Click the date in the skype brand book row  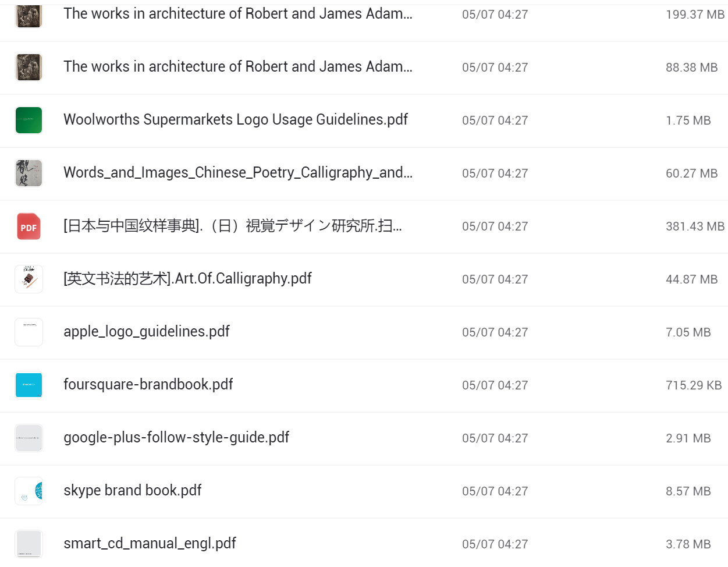(495, 491)
